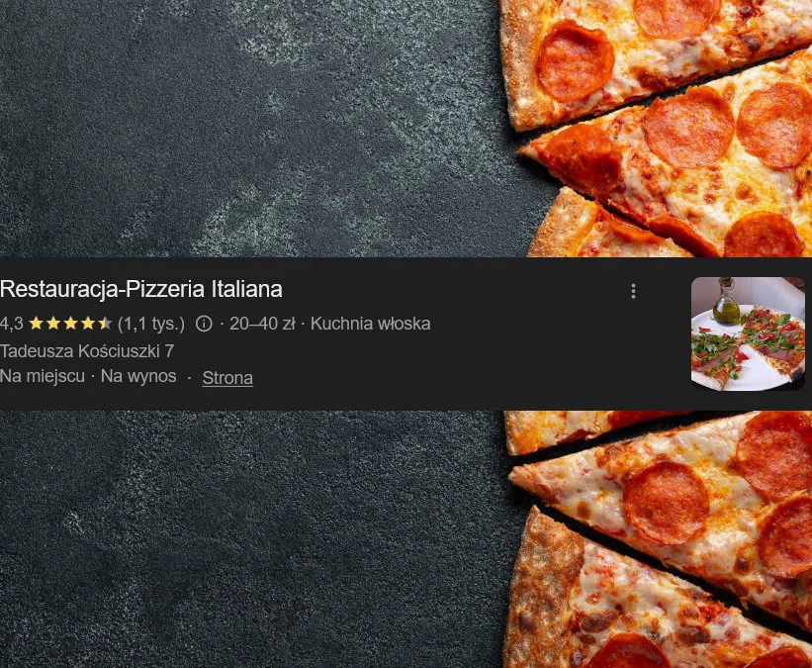Click the Tadeusza Kościuszki 7 address

tap(86, 351)
